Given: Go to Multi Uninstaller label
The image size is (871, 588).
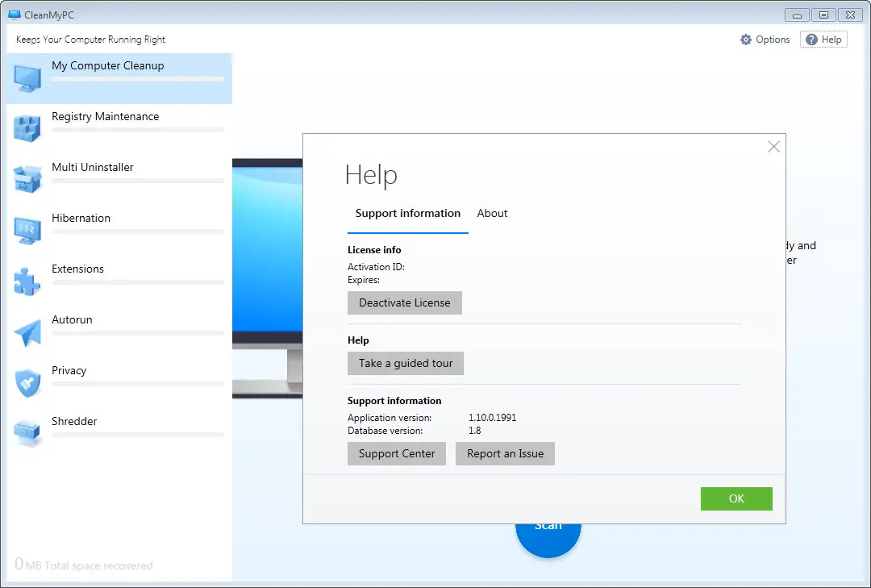Looking at the screenshot, I should (x=92, y=167).
